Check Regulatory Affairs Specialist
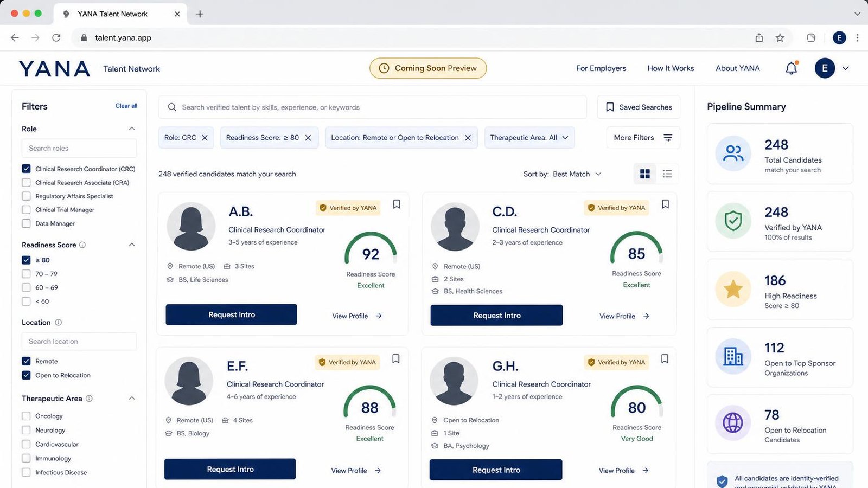 [x=26, y=196]
